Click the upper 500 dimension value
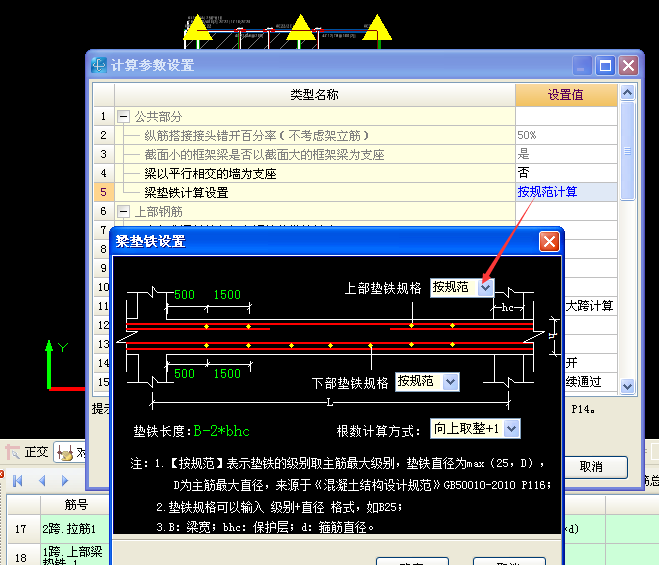659x565 pixels. pos(185,295)
